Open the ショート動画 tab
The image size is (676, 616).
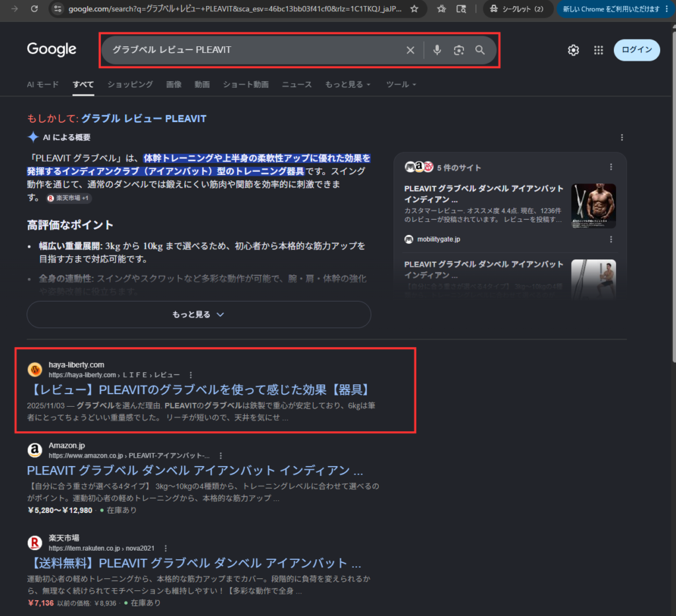point(246,85)
